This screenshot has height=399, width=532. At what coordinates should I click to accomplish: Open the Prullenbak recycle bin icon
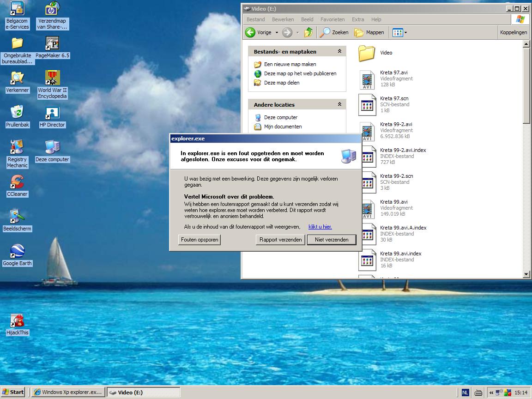point(17,113)
